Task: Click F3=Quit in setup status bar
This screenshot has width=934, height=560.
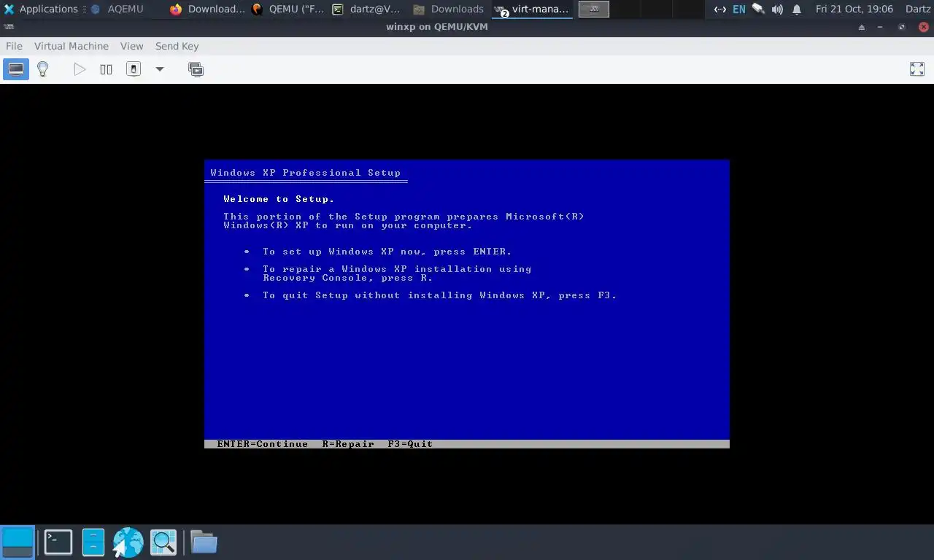Action: point(410,444)
